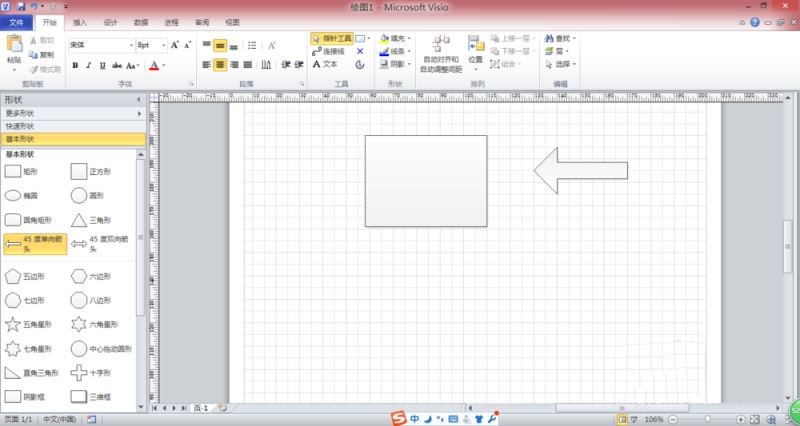Viewport: 800px width, 426px height.
Task: Switch to the Design (设计) tab
Action: [110, 22]
